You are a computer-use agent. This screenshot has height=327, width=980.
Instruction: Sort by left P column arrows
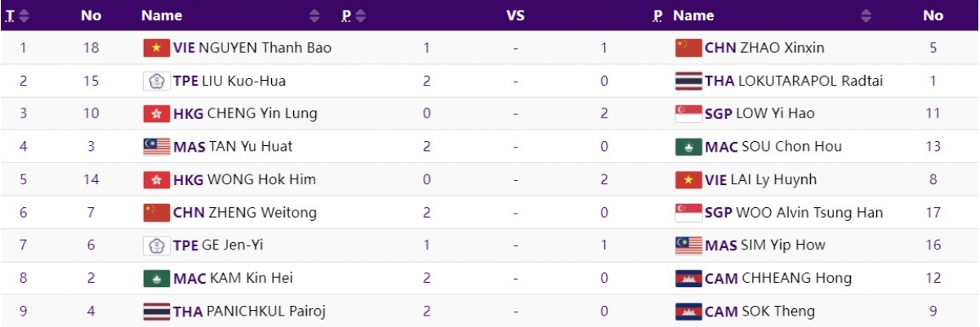[361, 15]
